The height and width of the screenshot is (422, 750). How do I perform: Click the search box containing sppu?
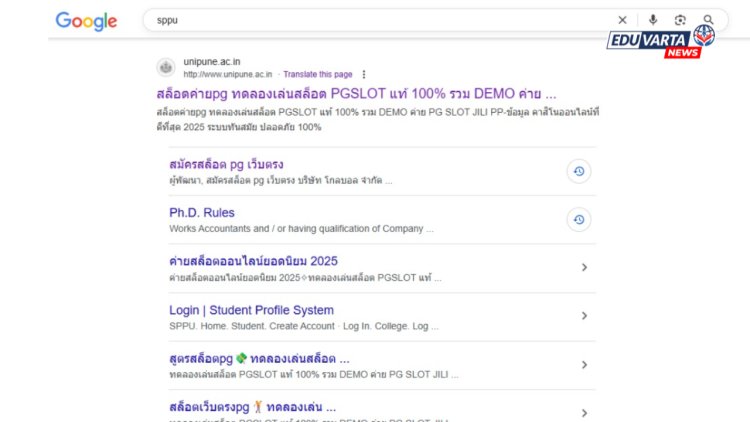coord(380,20)
